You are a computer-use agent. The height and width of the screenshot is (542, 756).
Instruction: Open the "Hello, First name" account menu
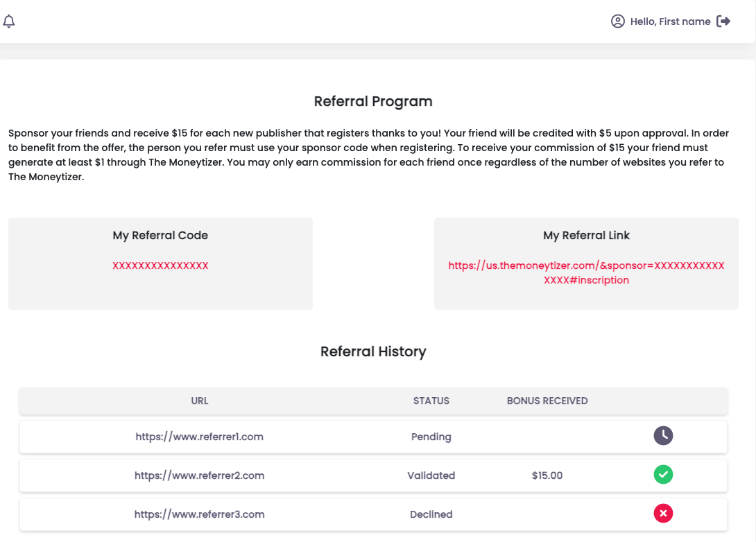pyautogui.click(x=670, y=21)
